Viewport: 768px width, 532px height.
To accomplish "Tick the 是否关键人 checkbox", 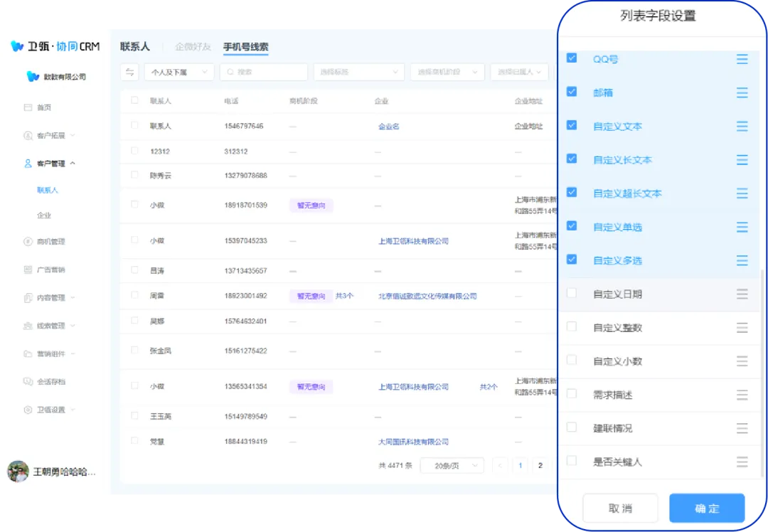I will (572, 461).
